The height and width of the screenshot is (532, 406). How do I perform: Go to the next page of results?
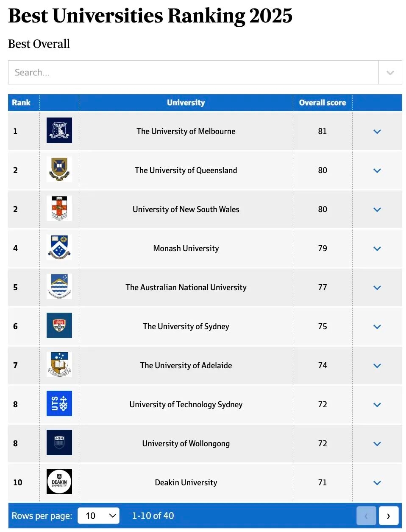(389, 516)
